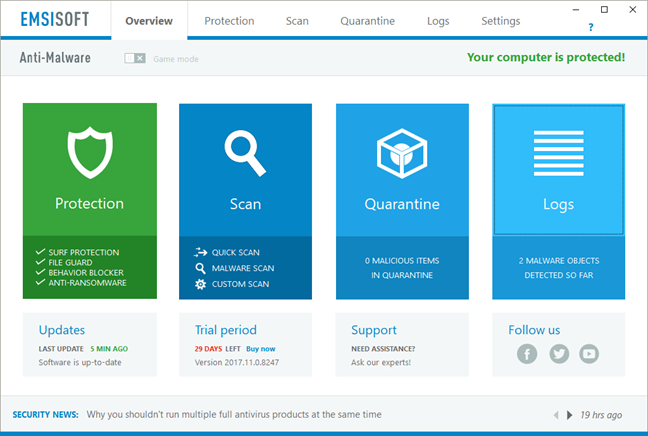Show next security news item
This screenshot has width=648, height=436.
tap(569, 415)
